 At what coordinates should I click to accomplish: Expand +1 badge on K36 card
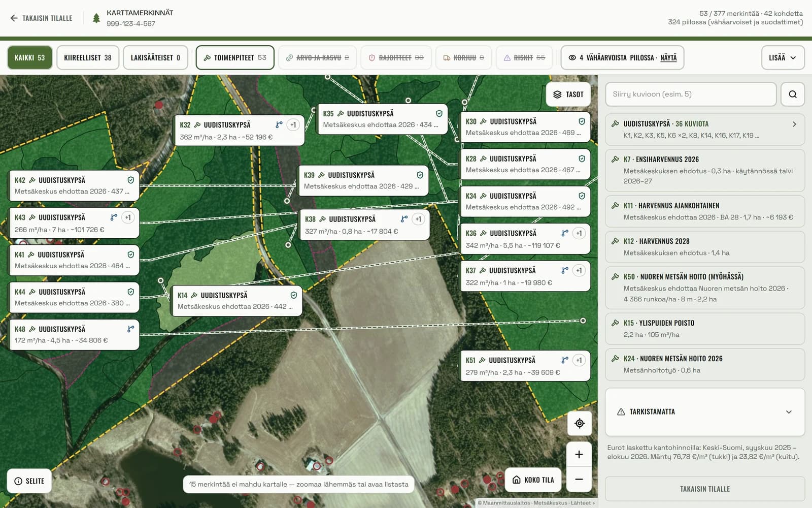click(579, 233)
